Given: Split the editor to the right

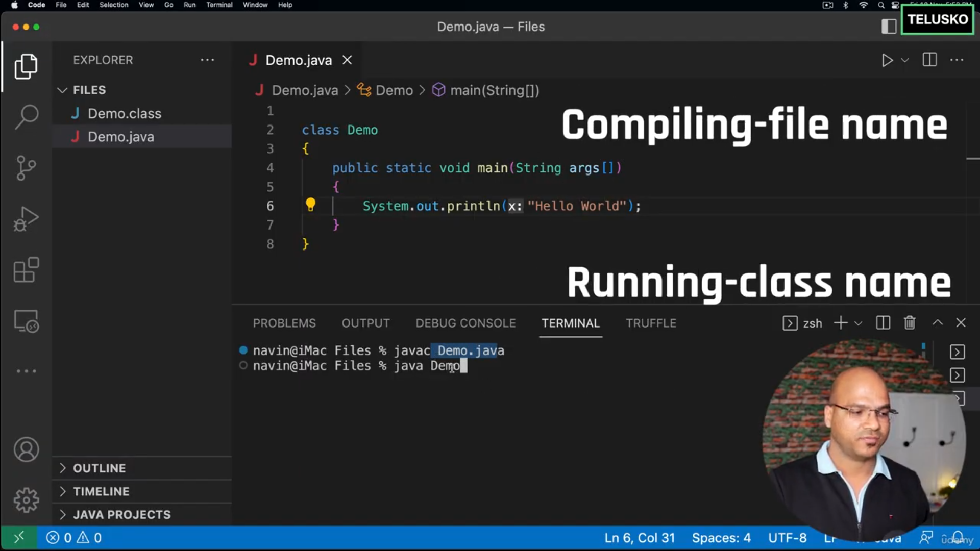Looking at the screenshot, I should 929,60.
